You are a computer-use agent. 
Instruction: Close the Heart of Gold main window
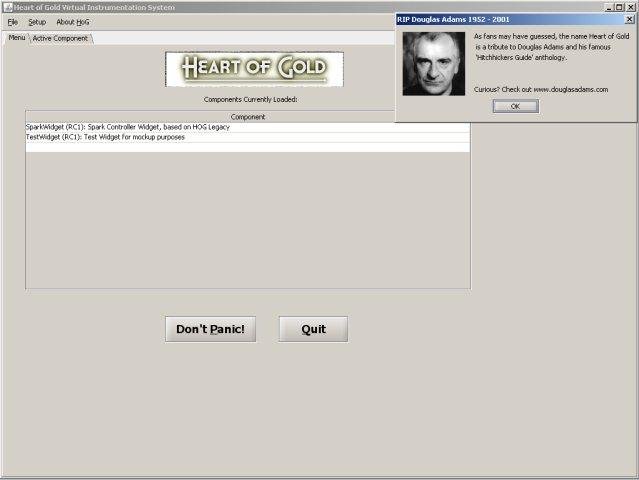[x=630, y=7]
